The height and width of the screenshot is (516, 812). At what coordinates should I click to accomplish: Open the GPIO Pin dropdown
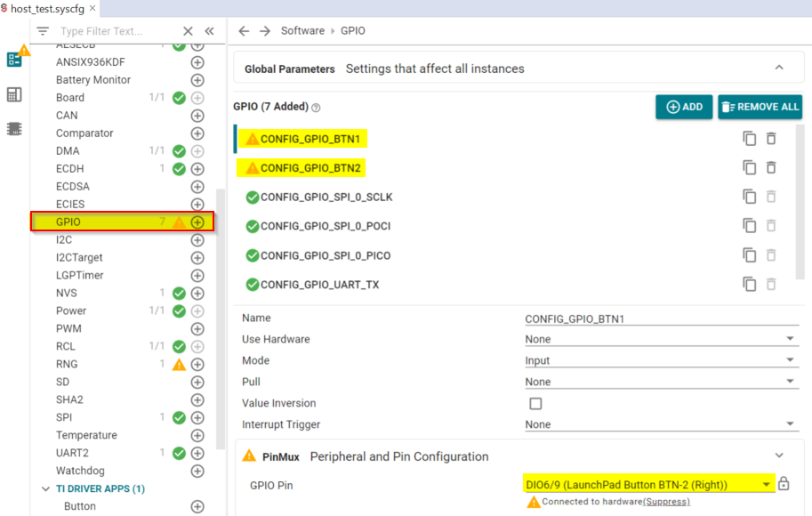tap(648, 484)
